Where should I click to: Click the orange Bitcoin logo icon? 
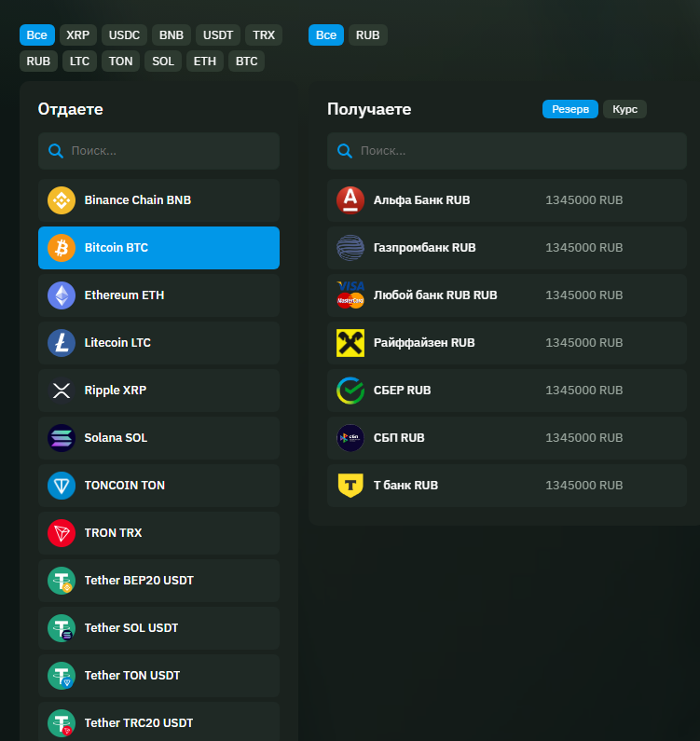(62, 248)
